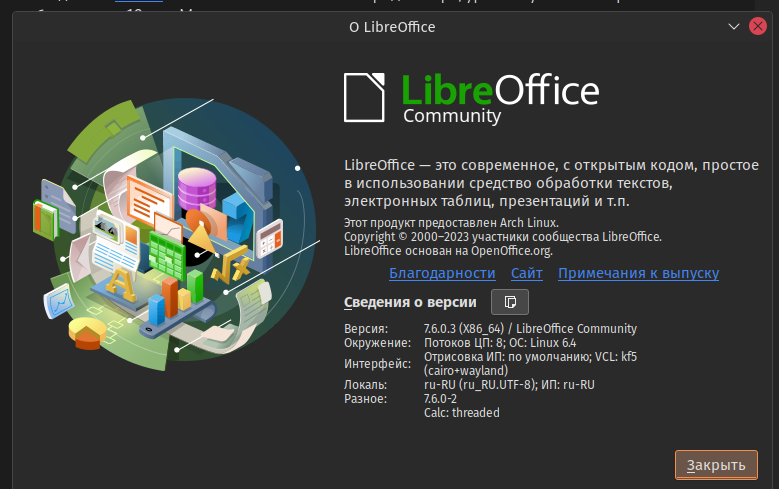Click the LibreOffice suite illustration
The image size is (779, 489).
(x=176, y=234)
